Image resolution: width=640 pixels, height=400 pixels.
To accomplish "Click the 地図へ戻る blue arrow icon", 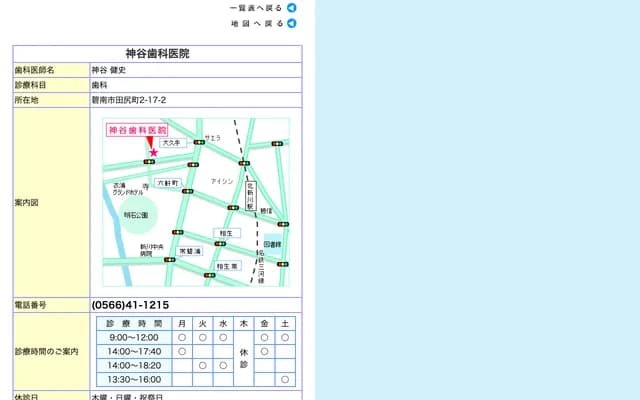I will point(292,23).
